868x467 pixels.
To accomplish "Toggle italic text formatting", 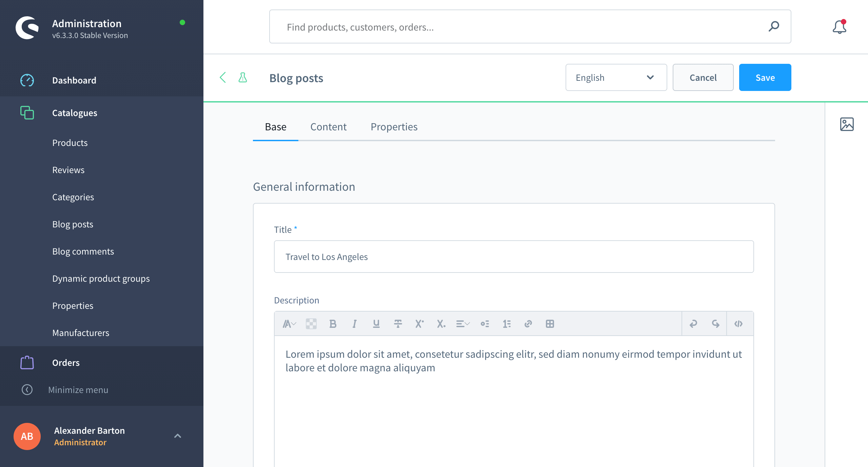I will (x=354, y=324).
